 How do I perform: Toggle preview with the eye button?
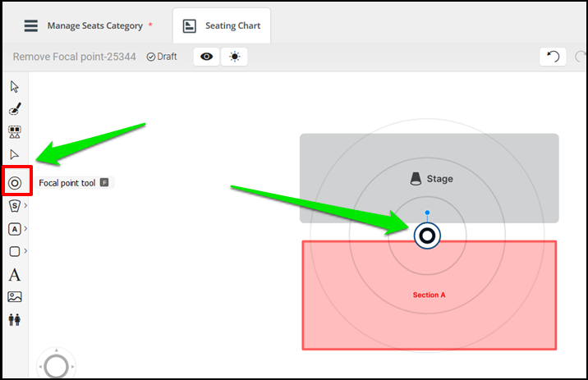[x=206, y=57]
